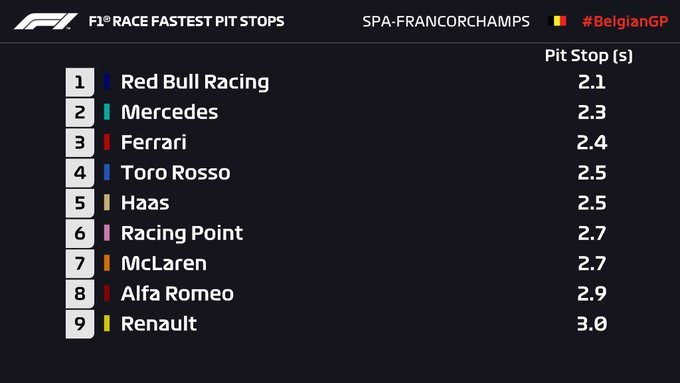680x383 pixels.
Task: Click the Renault yellow color bar
Action: coord(107,323)
